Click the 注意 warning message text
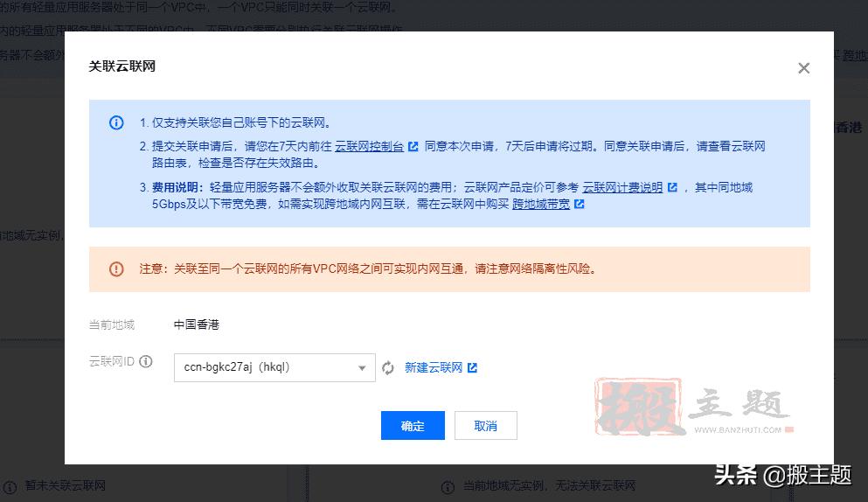 click(368, 268)
